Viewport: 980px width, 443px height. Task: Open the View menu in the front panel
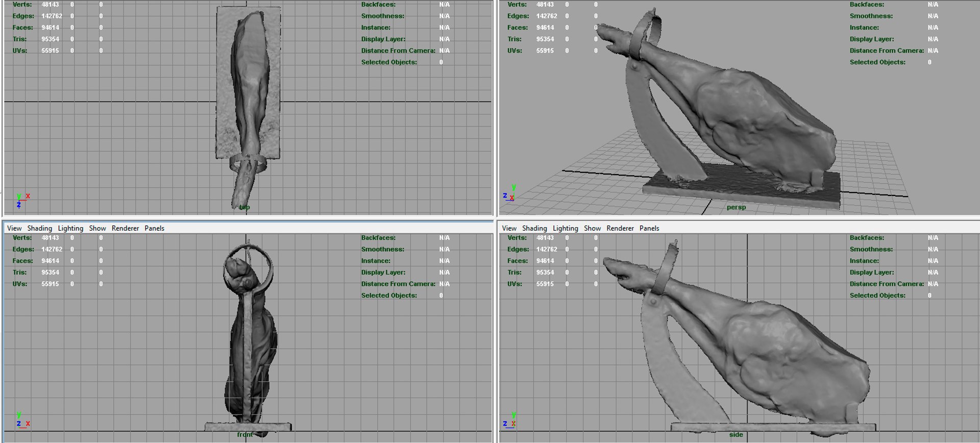(14, 228)
